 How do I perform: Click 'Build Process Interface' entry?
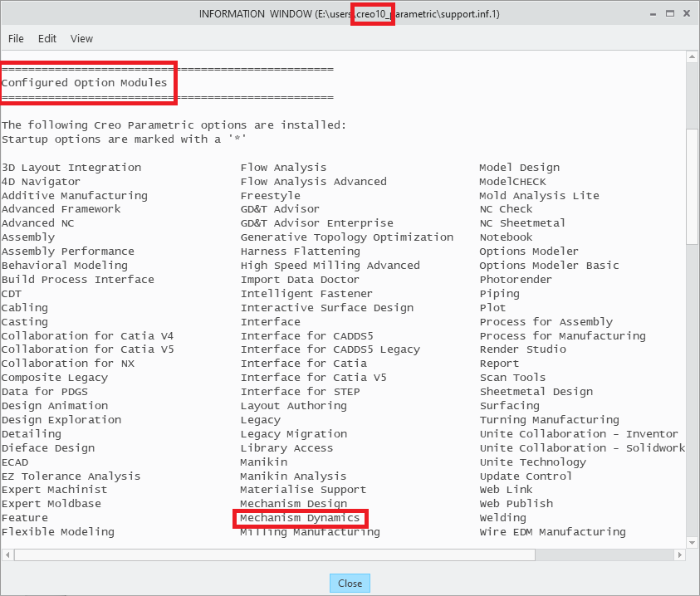[x=78, y=280]
